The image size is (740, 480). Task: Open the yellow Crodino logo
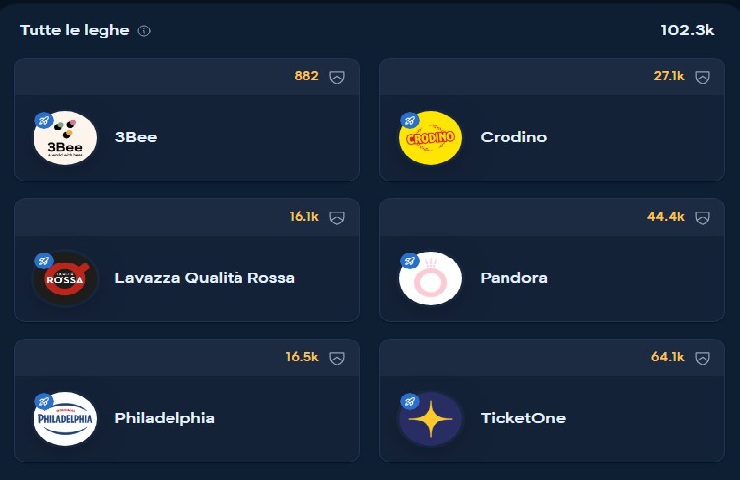430,137
